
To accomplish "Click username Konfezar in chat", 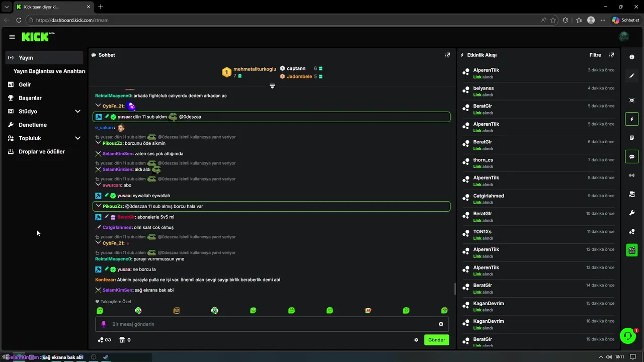I will pos(105,280).
